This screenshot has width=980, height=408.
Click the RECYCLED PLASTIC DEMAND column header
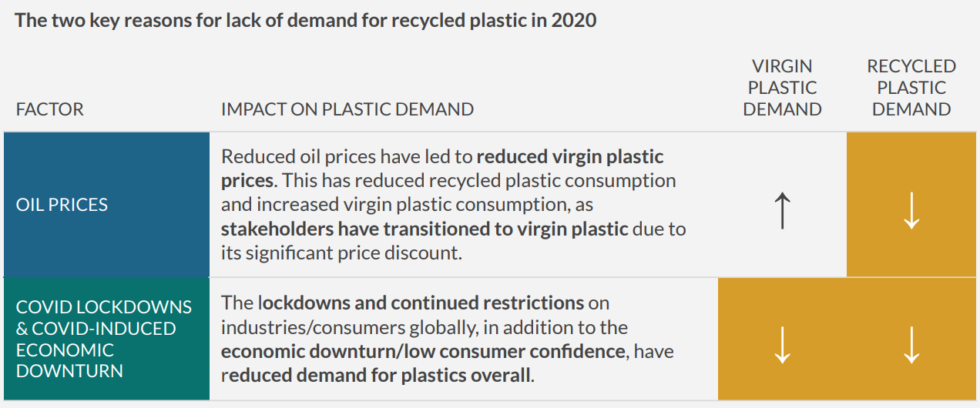(x=911, y=88)
